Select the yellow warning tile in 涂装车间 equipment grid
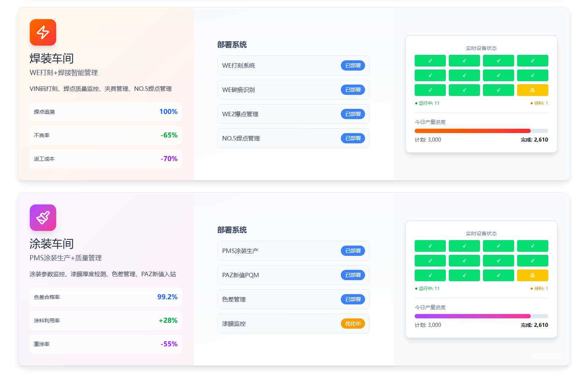 532,275
